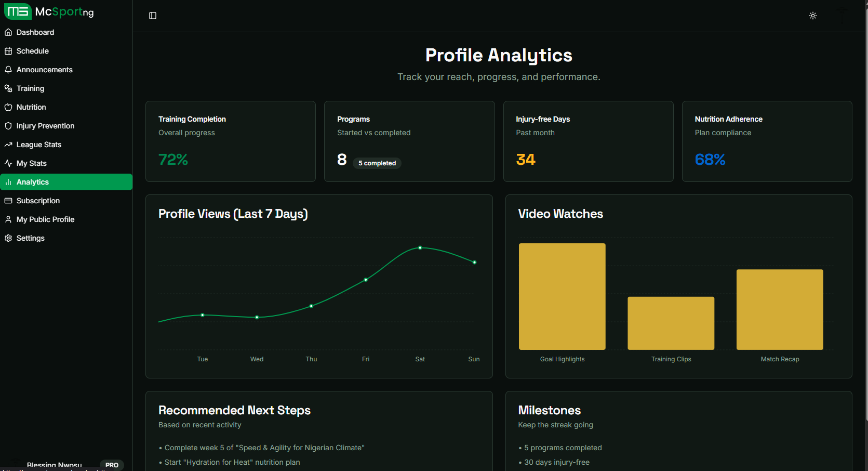
Task: Open the Dashboard menu item
Action: [x=35, y=32]
